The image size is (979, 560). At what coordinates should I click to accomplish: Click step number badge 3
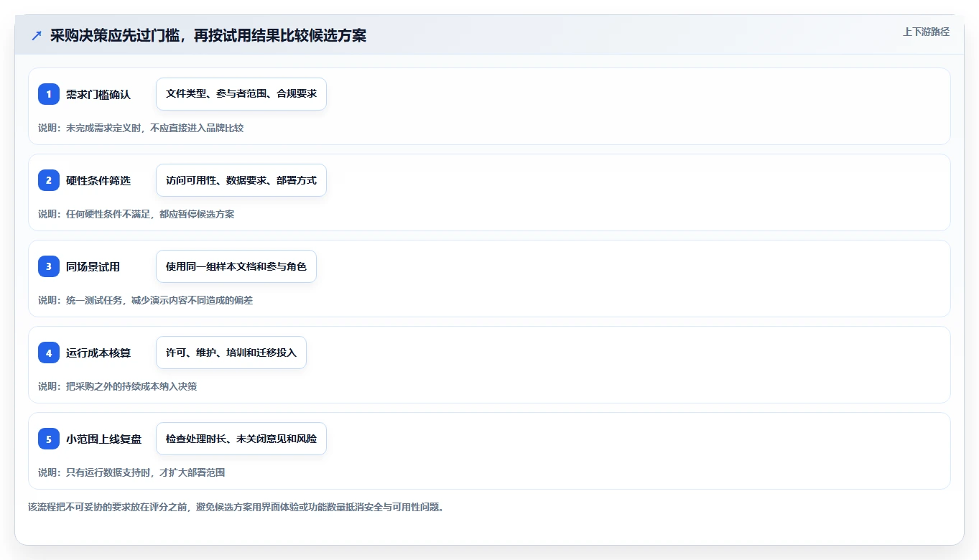(x=49, y=266)
